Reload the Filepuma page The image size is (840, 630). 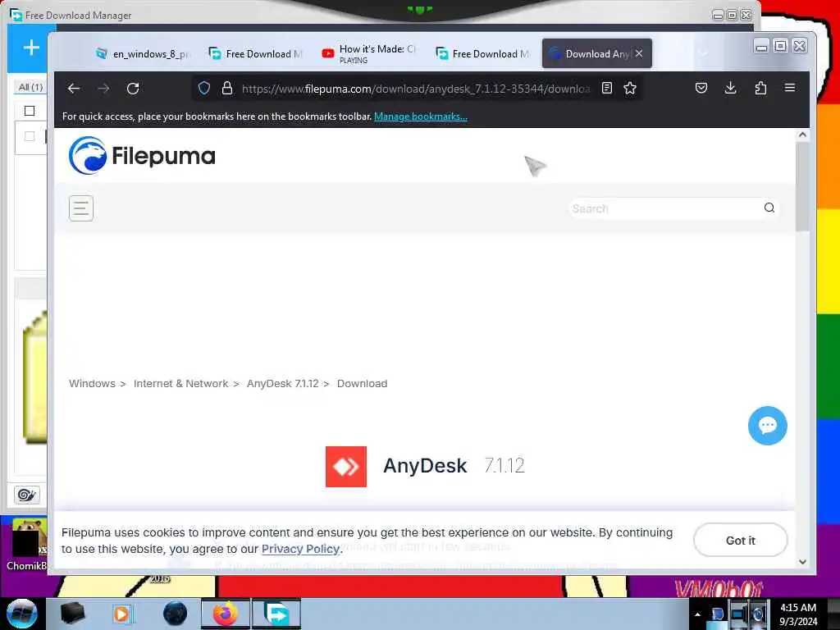coord(133,89)
